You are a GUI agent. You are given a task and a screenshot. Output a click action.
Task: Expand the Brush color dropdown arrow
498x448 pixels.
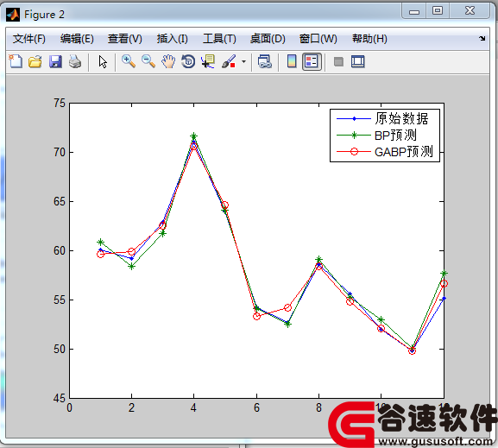coord(243,61)
